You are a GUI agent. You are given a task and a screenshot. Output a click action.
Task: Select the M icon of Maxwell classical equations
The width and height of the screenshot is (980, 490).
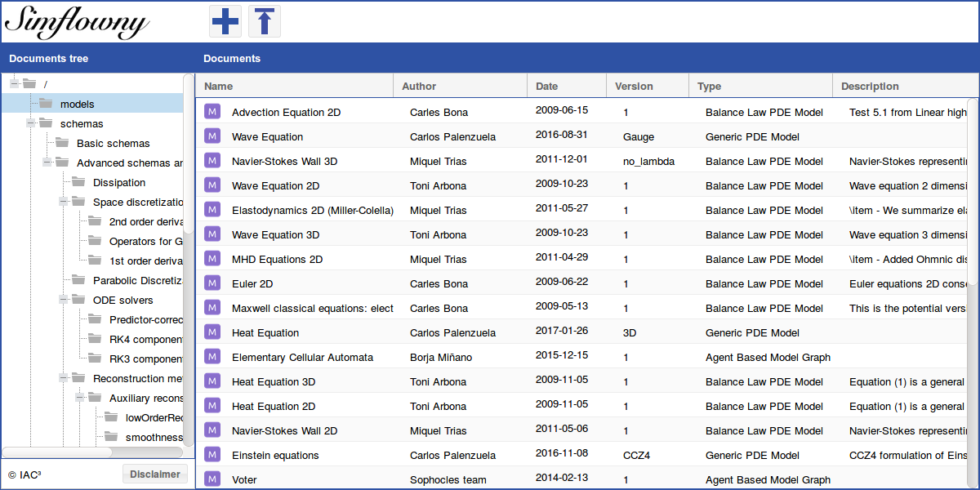[x=212, y=308]
